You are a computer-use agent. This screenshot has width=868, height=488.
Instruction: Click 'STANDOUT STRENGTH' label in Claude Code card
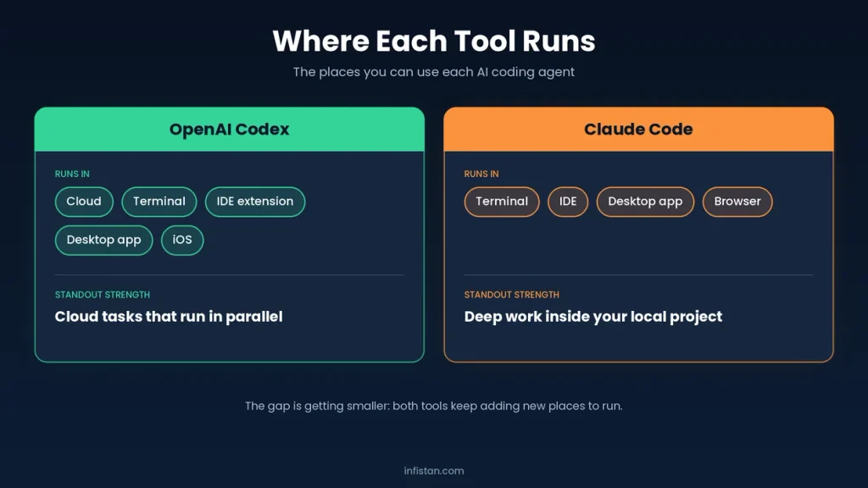[511, 295]
